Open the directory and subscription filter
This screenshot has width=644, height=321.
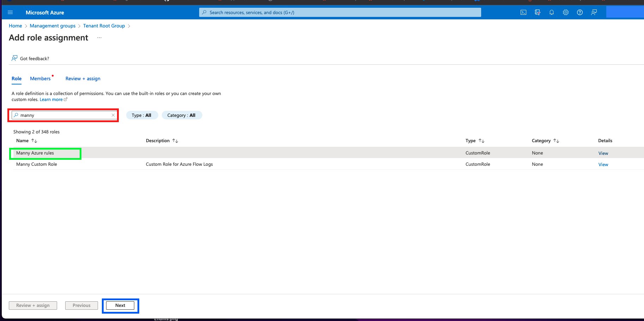click(538, 12)
